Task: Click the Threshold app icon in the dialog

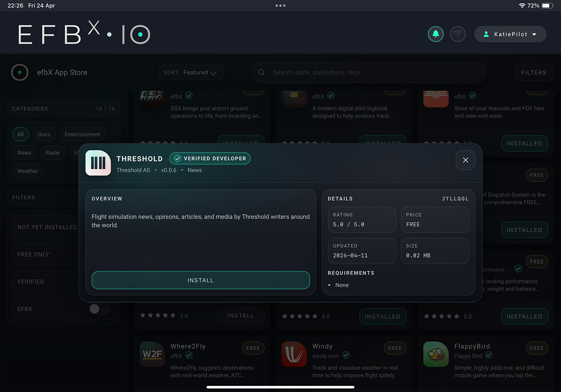Action: click(x=98, y=163)
